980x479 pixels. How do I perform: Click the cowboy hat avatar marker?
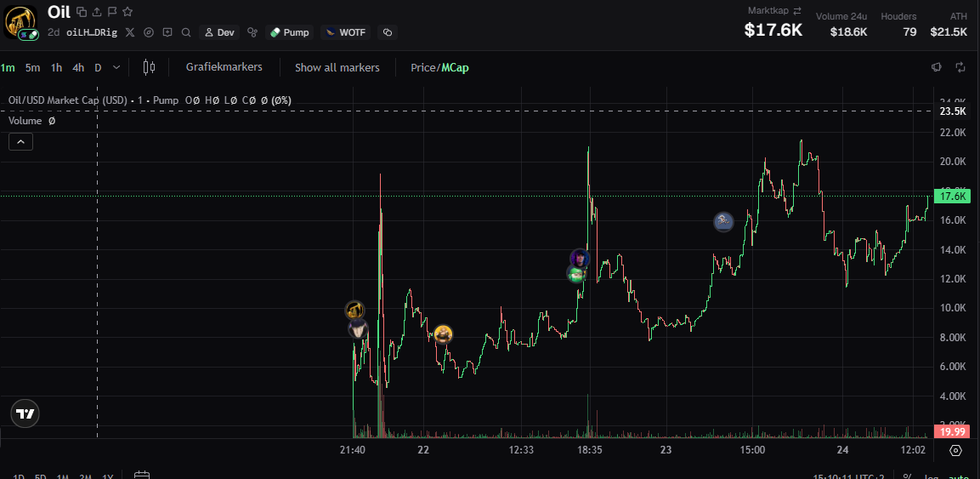(358, 329)
